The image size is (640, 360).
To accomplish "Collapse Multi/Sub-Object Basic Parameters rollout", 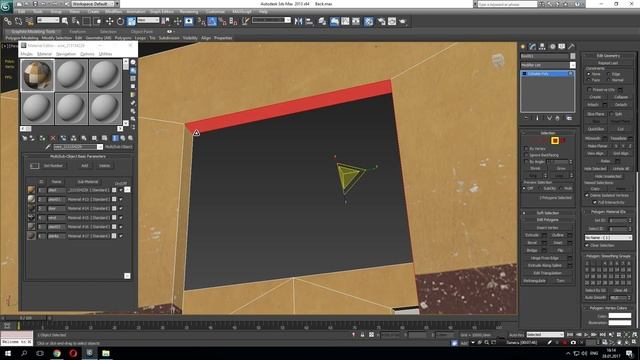I will 78,156.
